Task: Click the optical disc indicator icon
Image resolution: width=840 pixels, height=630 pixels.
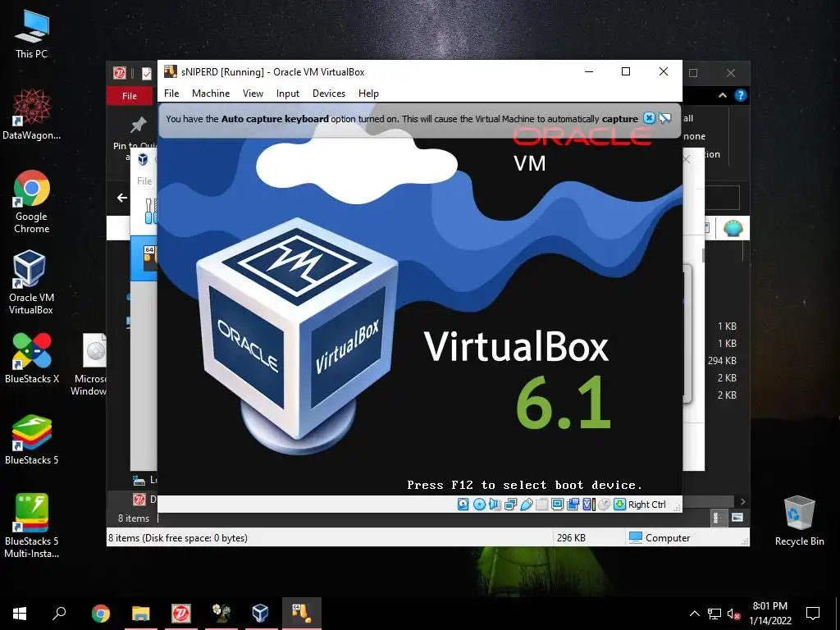Action: [x=479, y=504]
